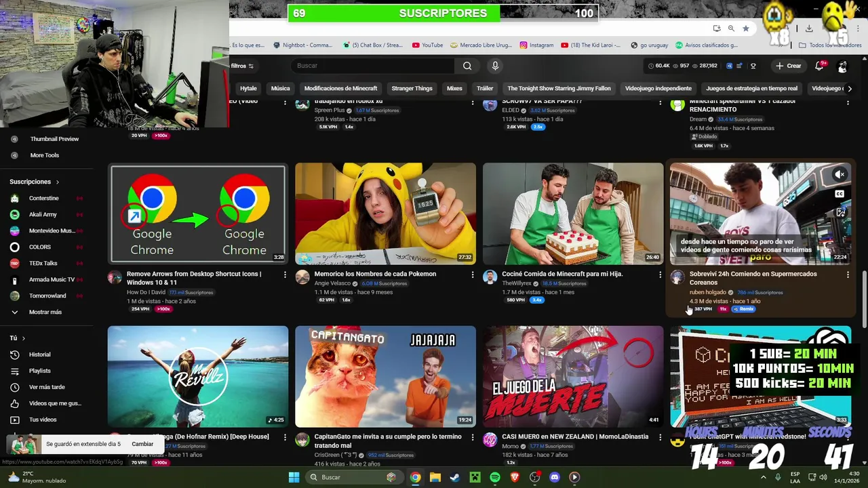Open the go uruguay bookmark
Screen dimensions: 868x488
click(650, 45)
